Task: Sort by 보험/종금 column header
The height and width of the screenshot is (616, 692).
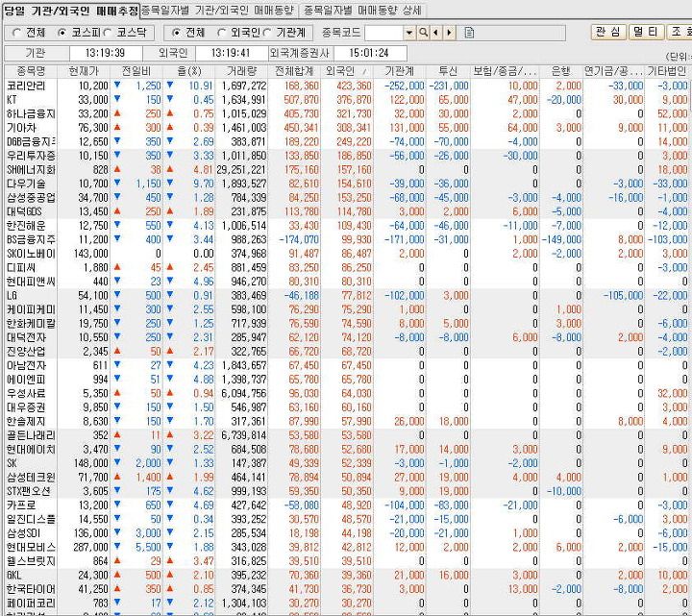Action: [505, 71]
